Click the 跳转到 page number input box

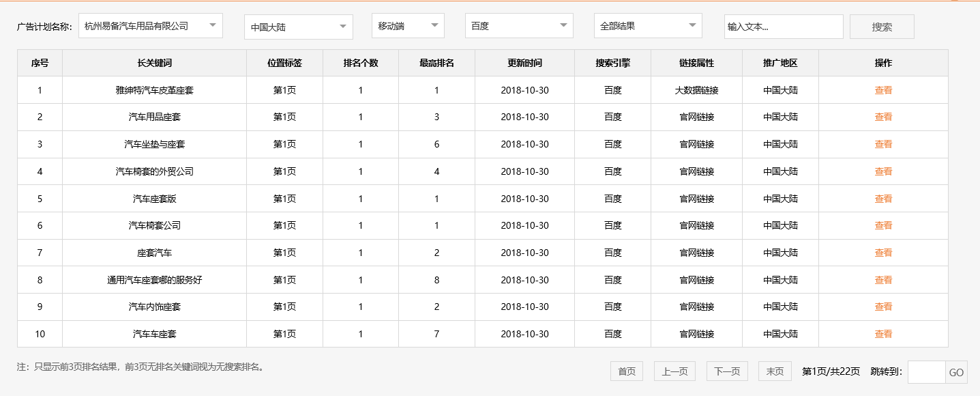(925, 371)
